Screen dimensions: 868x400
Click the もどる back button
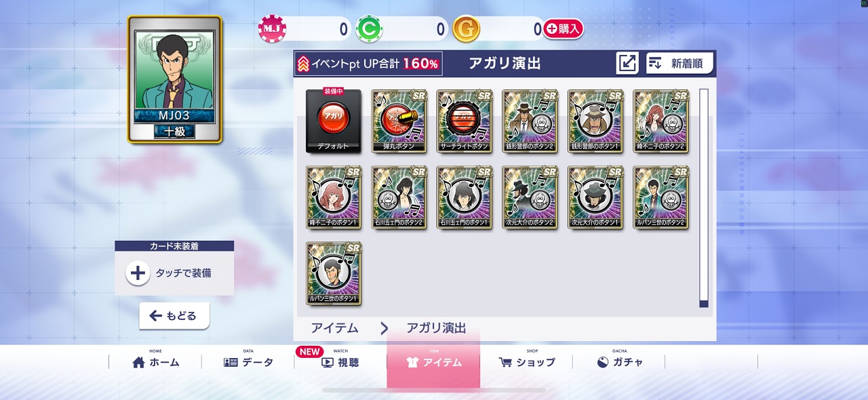pyautogui.click(x=174, y=316)
